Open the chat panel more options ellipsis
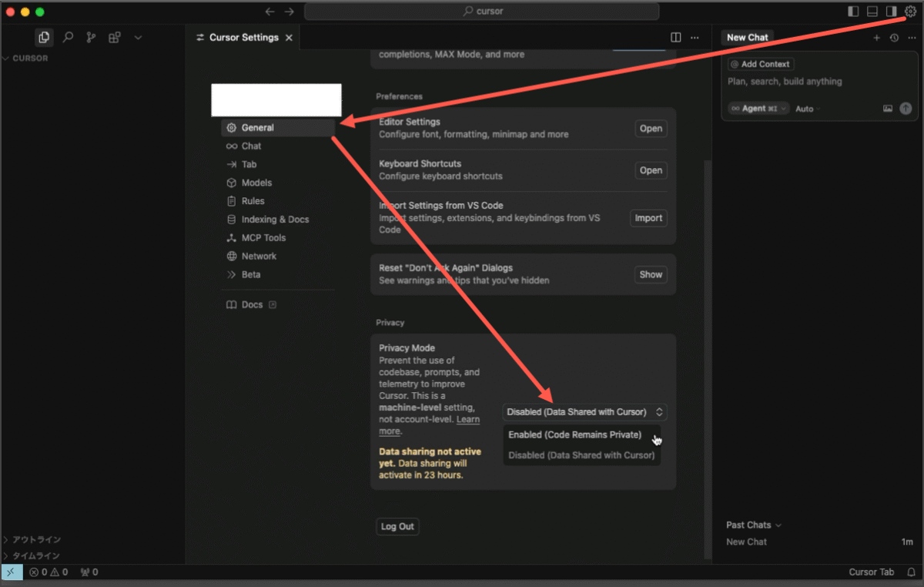Screen dimensions: 924x587 click(911, 37)
